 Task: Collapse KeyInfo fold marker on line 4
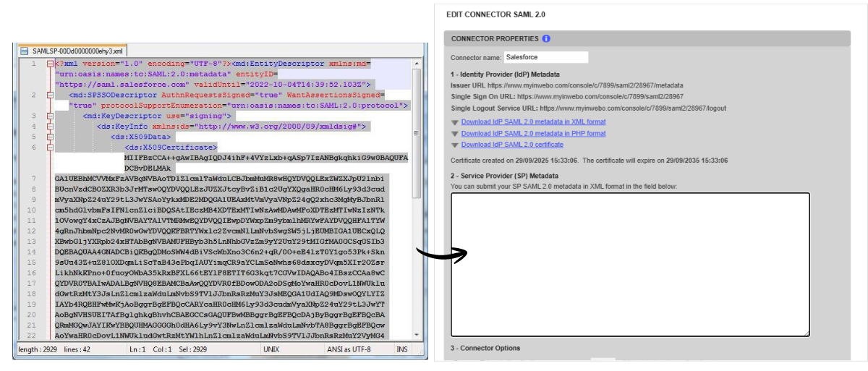click(x=50, y=126)
